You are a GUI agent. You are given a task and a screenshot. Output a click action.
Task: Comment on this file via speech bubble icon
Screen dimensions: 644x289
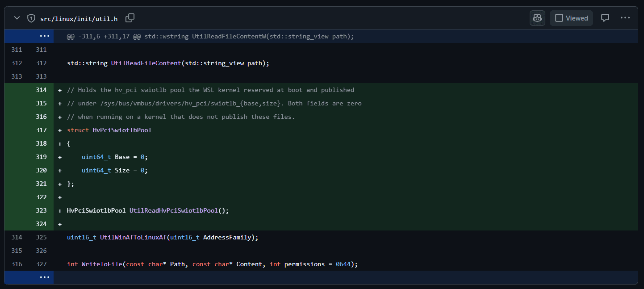tap(605, 18)
